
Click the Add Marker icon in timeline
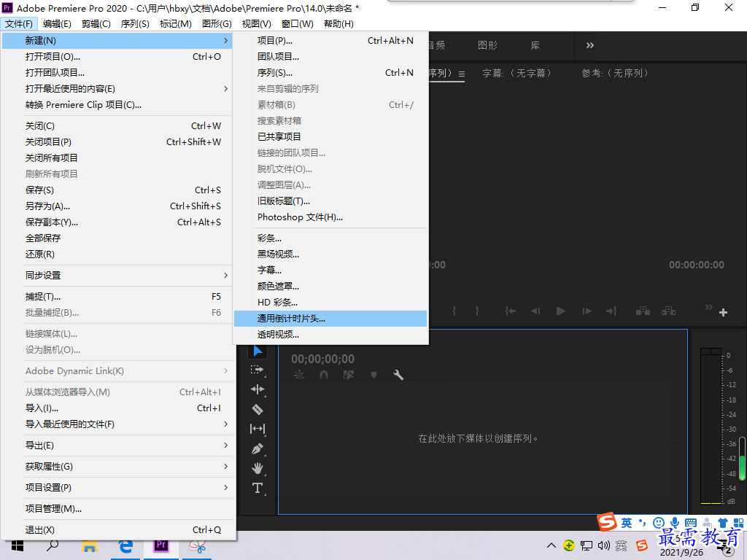point(374,376)
